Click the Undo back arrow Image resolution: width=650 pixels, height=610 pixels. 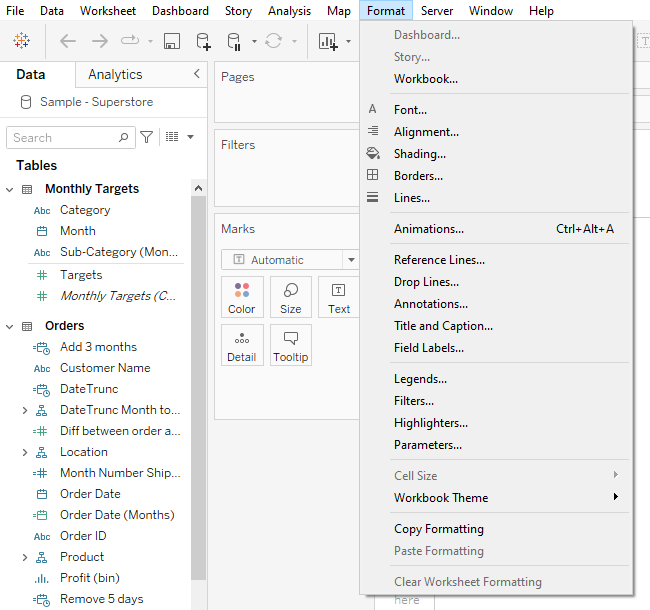coord(68,41)
